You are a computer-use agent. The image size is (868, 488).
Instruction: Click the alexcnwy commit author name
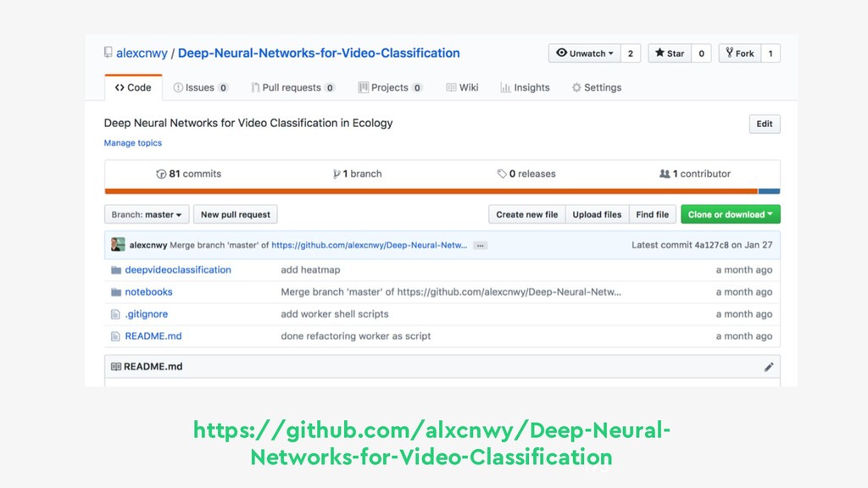pyautogui.click(x=148, y=245)
